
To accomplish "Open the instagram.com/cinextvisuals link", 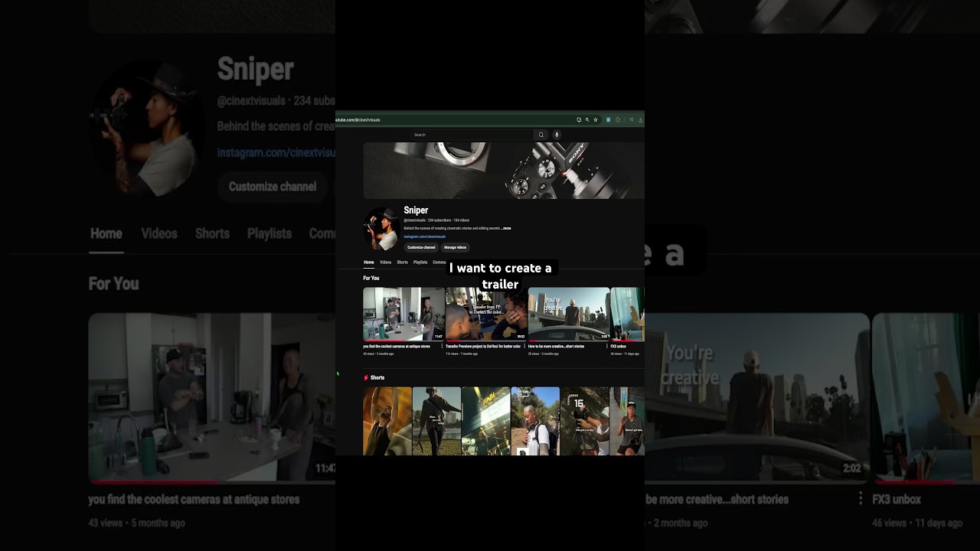I will point(425,236).
